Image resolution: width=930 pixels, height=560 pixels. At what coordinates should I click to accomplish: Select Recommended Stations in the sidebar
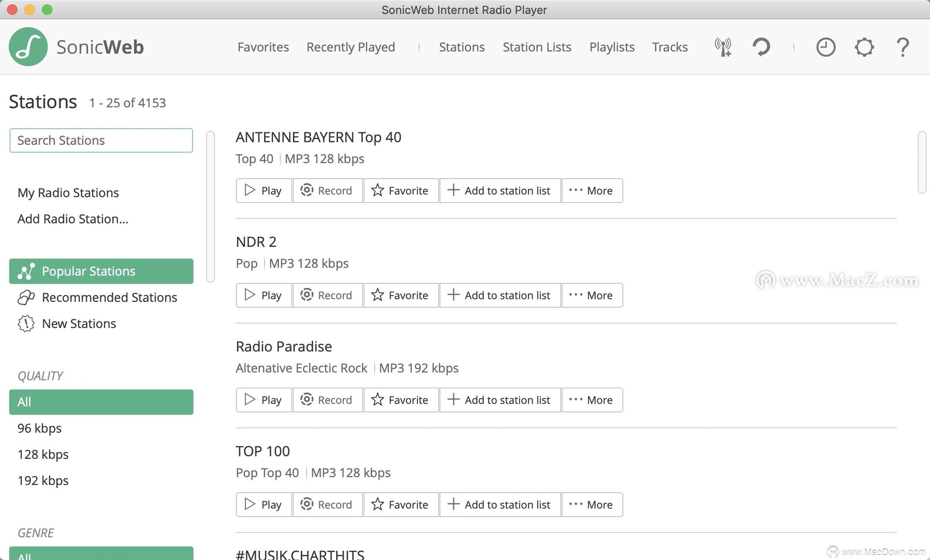click(101, 297)
